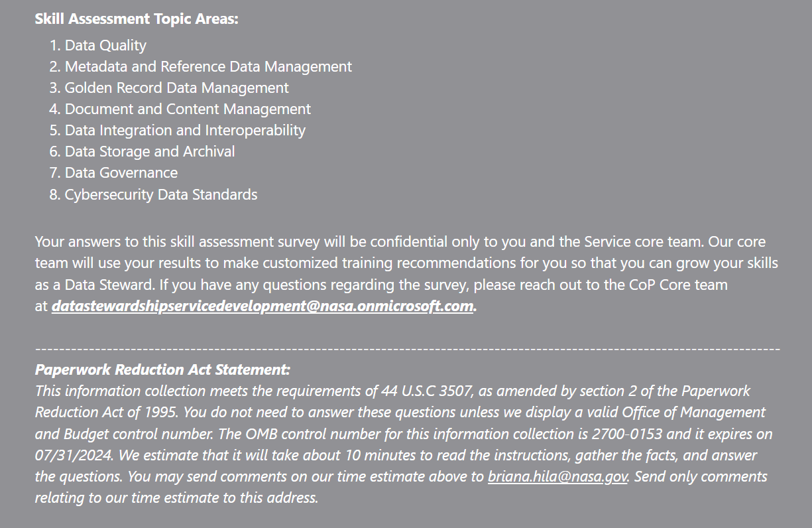
Task: Click the dashed separator line
Action: click(408, 348)
